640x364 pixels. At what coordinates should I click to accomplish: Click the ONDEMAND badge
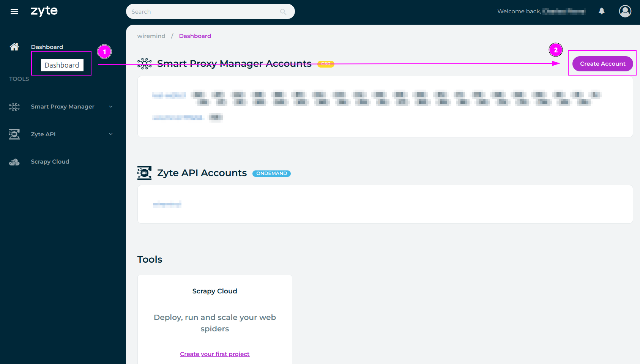[x=271, y=173]
